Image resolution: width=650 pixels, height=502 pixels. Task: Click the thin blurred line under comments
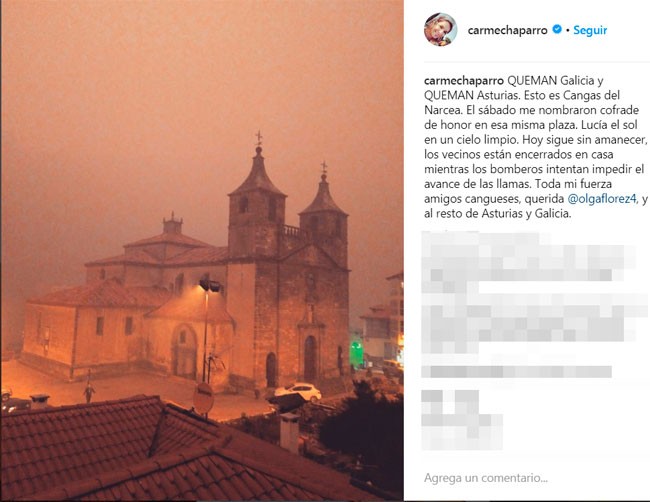517,371
